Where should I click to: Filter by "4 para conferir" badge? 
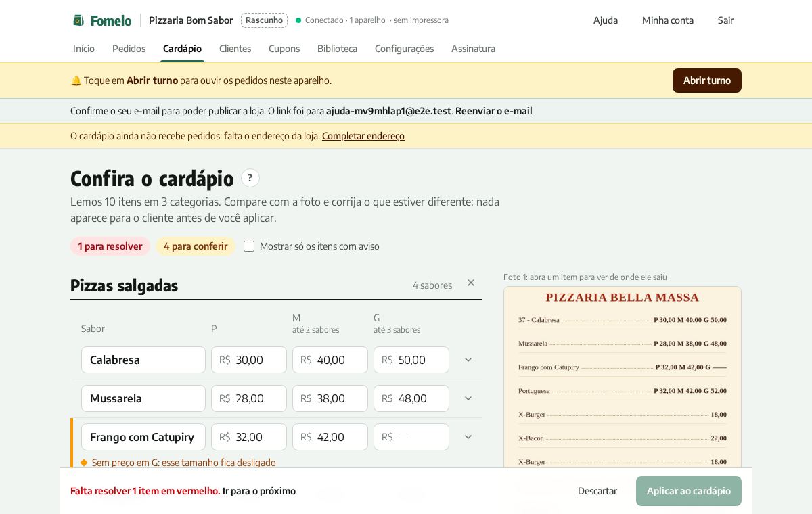[196, 246]
